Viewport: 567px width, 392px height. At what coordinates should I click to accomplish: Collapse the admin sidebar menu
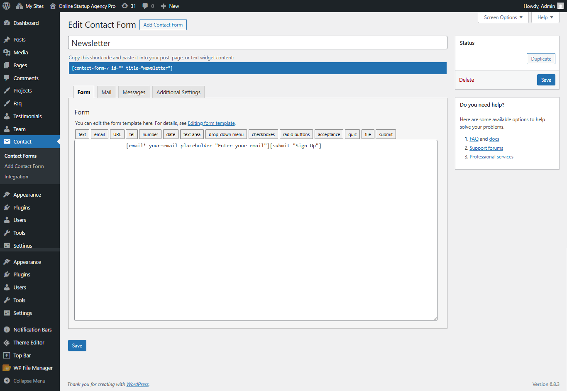pyautogui.click(x=29, y=381)
